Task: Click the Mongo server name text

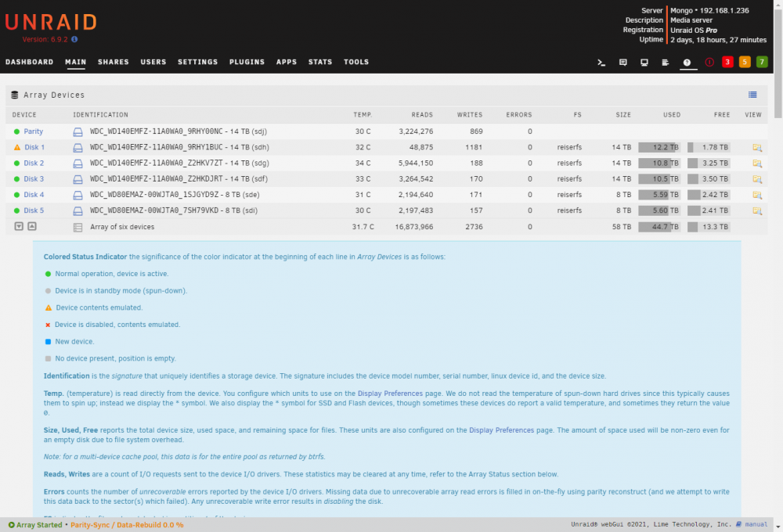Action: (x=681, y=10)
